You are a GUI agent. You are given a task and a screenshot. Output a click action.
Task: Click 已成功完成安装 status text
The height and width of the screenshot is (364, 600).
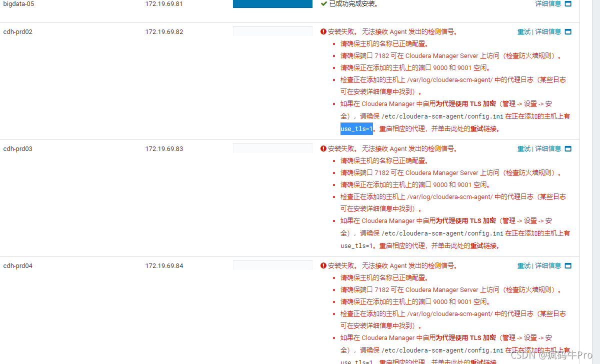pyautogui.click(x=353, y=3)
